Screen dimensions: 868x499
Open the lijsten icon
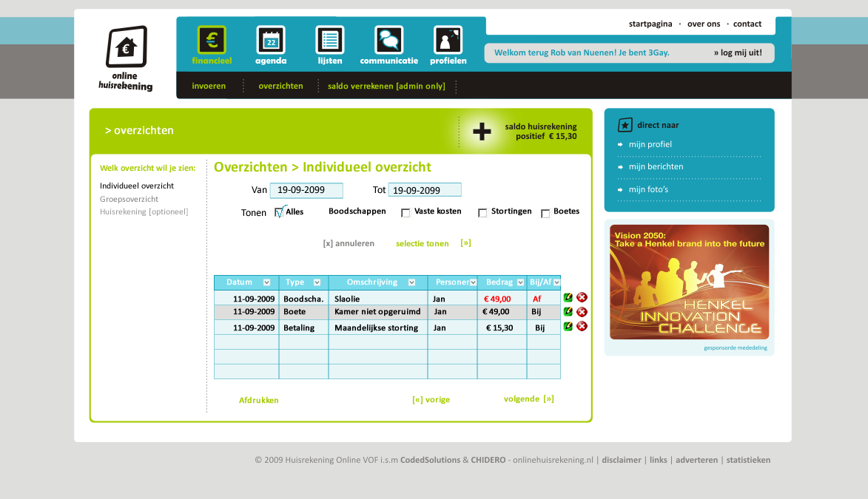pyautogui.click(x=330, y=40)
